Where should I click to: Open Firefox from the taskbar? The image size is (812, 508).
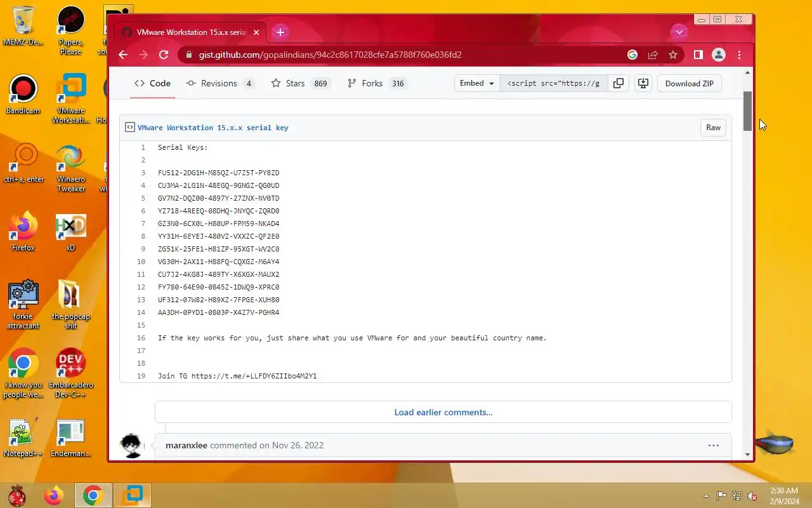54,495
